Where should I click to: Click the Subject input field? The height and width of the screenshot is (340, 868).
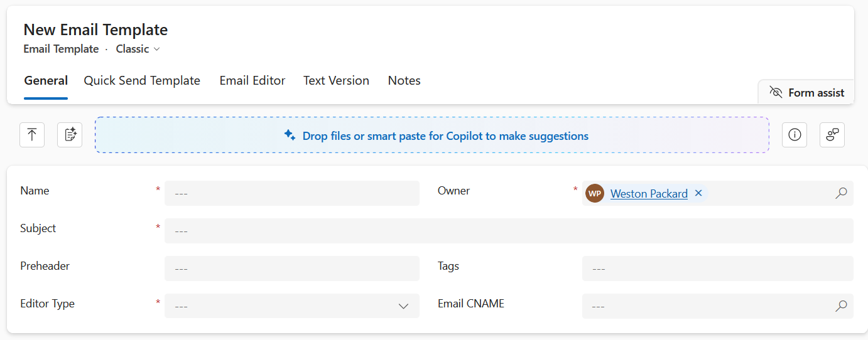[x=509, y=231]
